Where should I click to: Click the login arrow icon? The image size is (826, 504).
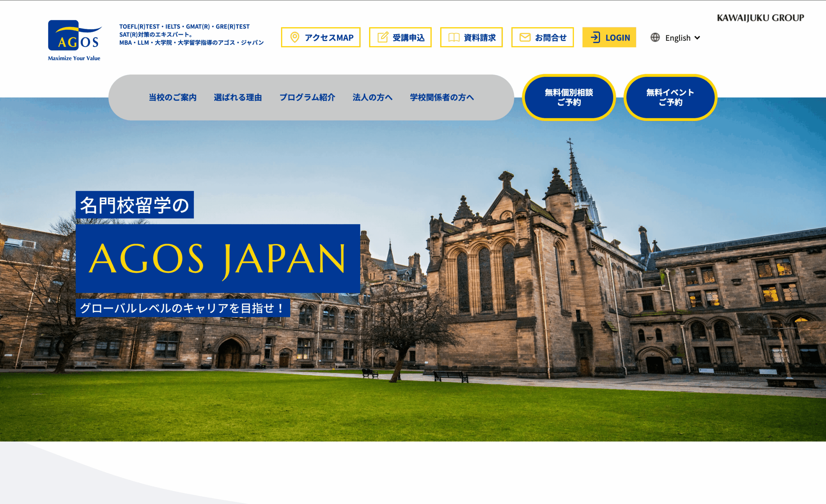(x=595, y=37)
